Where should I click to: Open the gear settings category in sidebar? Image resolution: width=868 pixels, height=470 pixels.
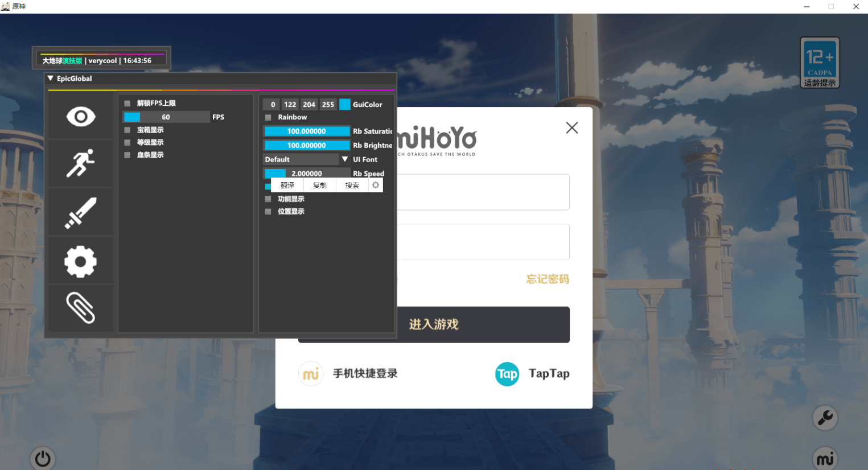[81, 261]
